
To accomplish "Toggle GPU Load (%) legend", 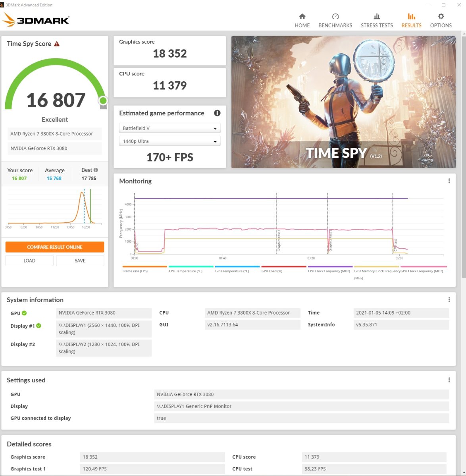I will pyautogui.click(x=283, y=269).
